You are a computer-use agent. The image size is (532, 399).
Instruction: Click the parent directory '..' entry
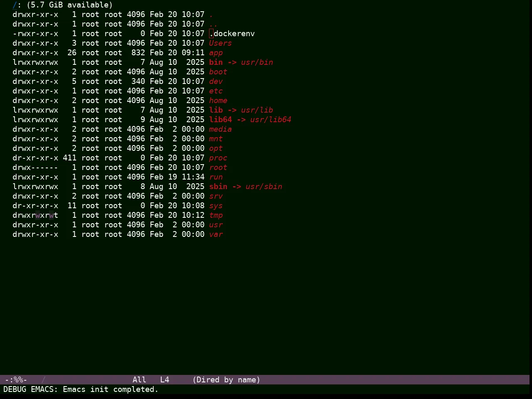214,24
